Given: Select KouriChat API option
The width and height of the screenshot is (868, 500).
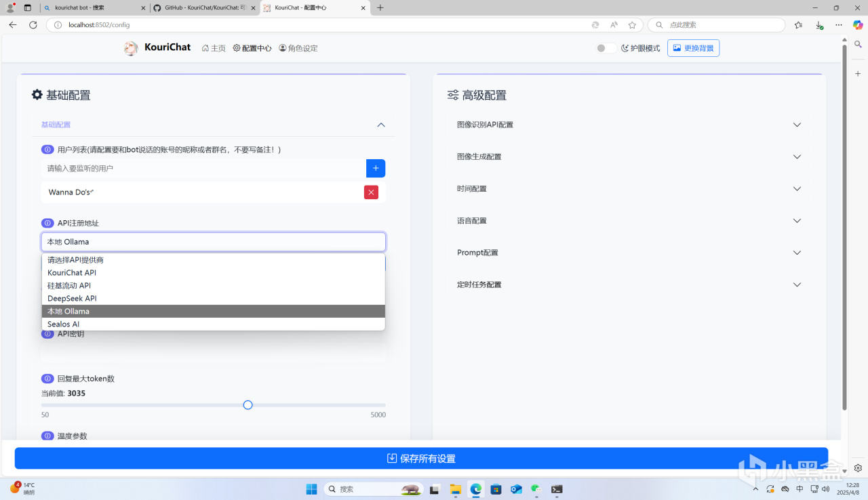Looking at the screenshot, I should (x=214, y=273).
